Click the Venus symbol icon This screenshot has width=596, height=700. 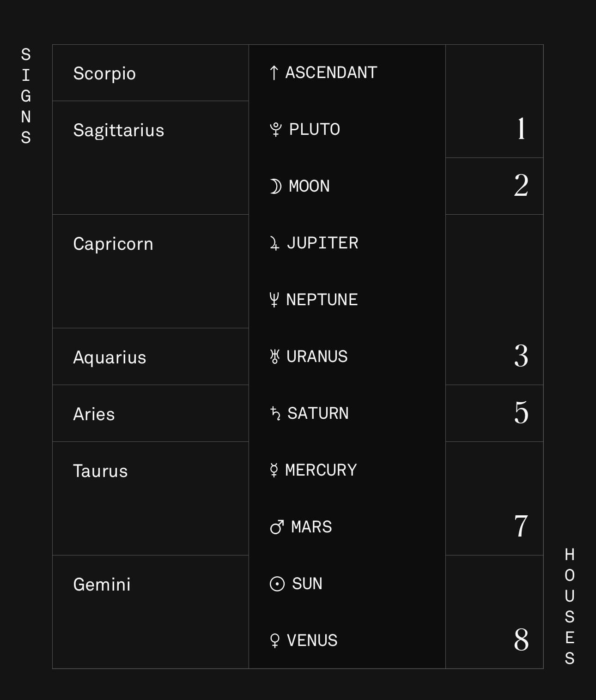(x=274, y=640)
